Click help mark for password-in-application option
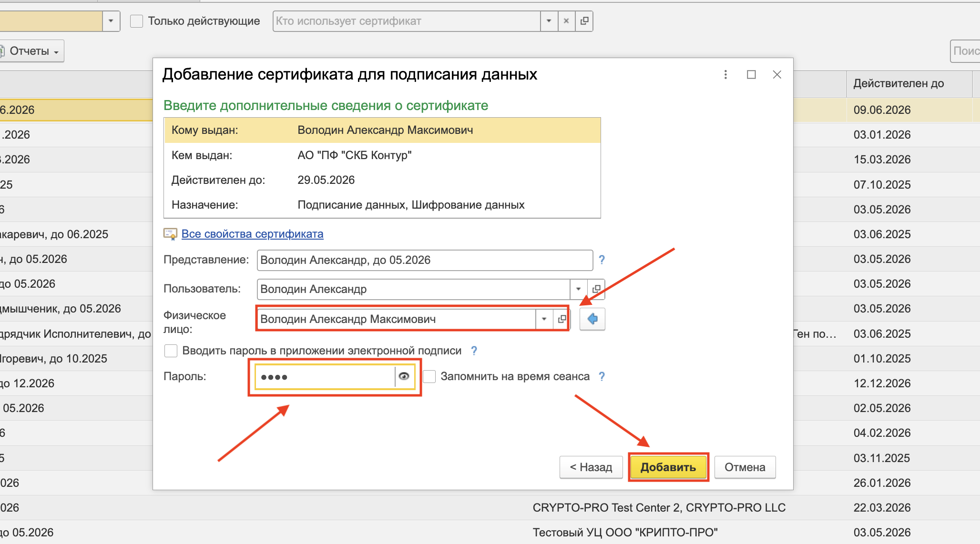The width and height of the screenshot is (980, 544). pos(474,351)
